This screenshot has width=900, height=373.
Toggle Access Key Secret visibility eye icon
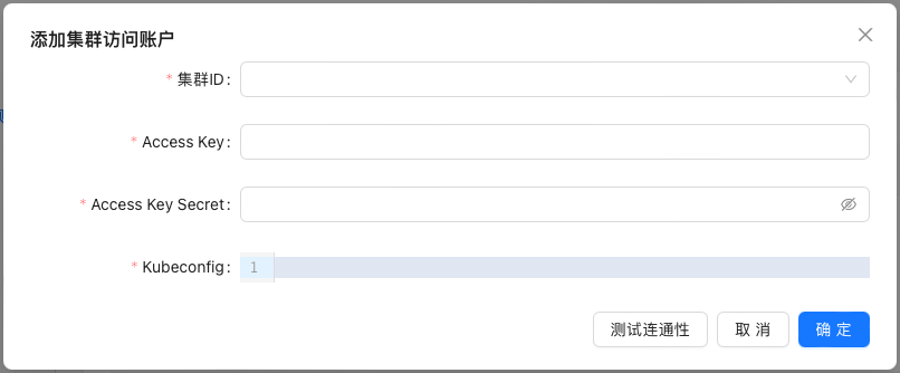click(848, 204)
